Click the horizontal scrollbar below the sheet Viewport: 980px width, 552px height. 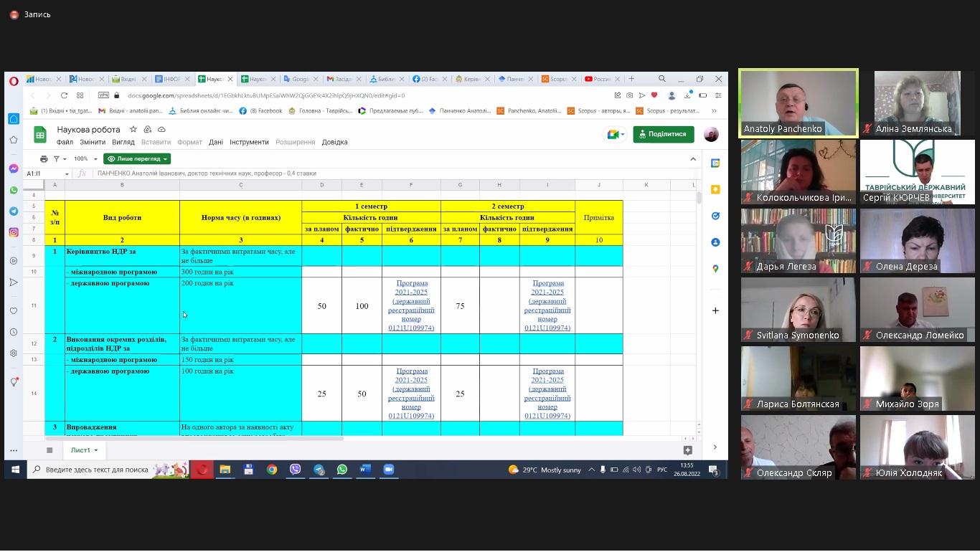(x=359, y=438)
